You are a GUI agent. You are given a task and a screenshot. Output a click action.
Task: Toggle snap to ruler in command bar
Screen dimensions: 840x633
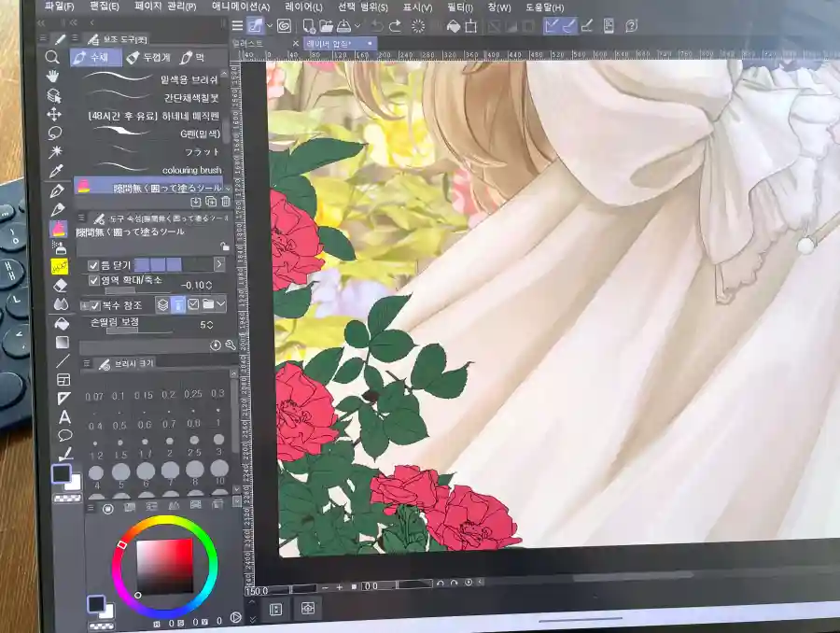551,26
